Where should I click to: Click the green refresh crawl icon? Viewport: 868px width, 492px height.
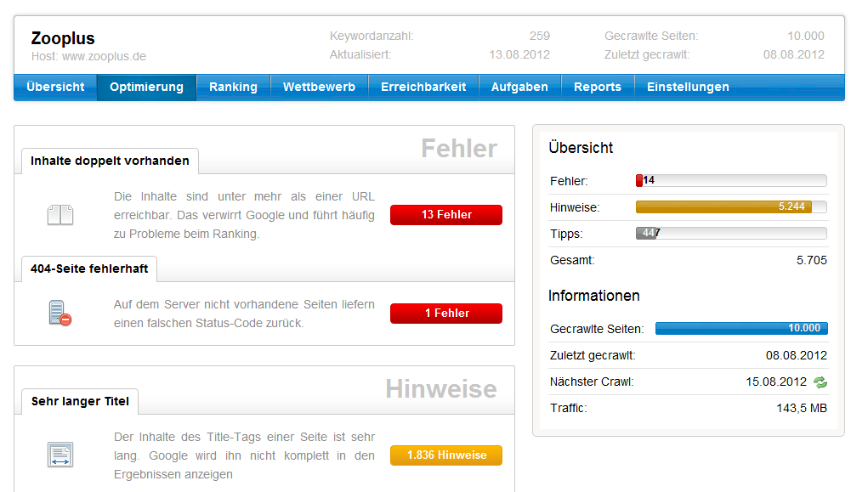pos(820,382)
